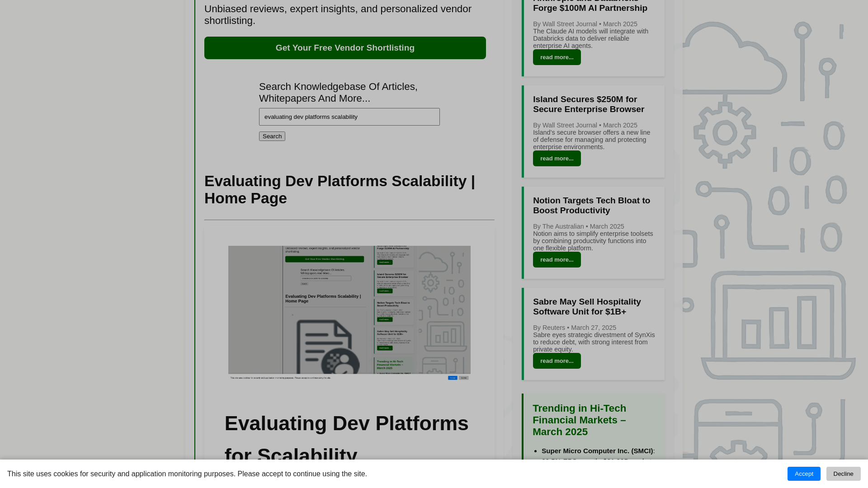Viewport: 868px width, 488px height.
Task: Read more on Sabre Hospitality Software Unit
Action: pyautogui.click(x=557, y=361)
